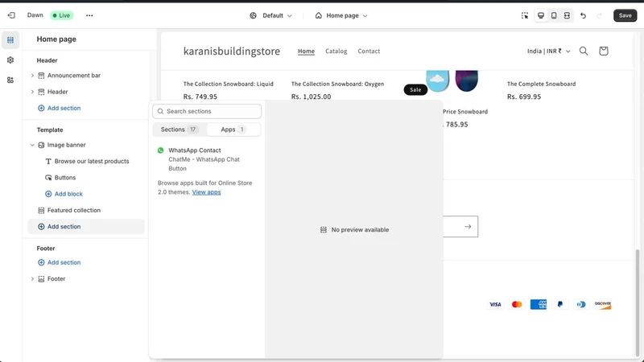Click Add section under Footer group

(x=59, y=262)
